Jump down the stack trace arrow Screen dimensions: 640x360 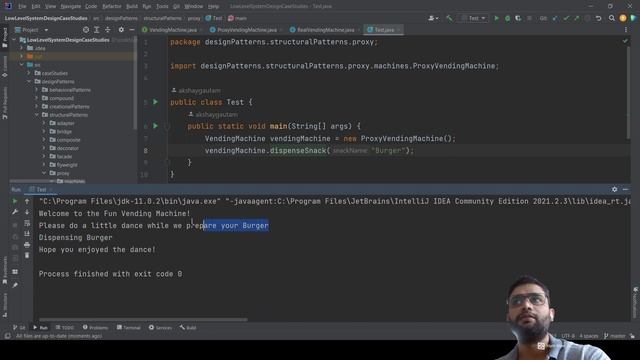27,212
